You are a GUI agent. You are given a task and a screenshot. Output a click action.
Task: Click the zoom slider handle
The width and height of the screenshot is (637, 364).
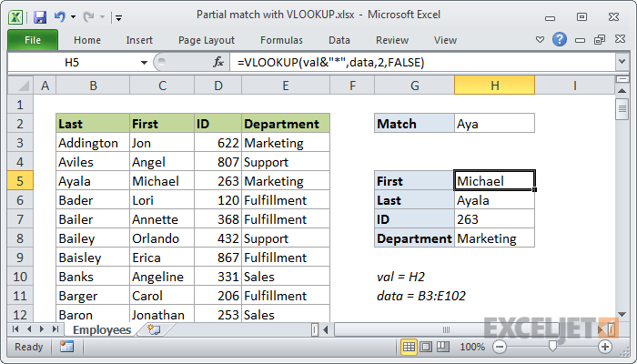552,347
